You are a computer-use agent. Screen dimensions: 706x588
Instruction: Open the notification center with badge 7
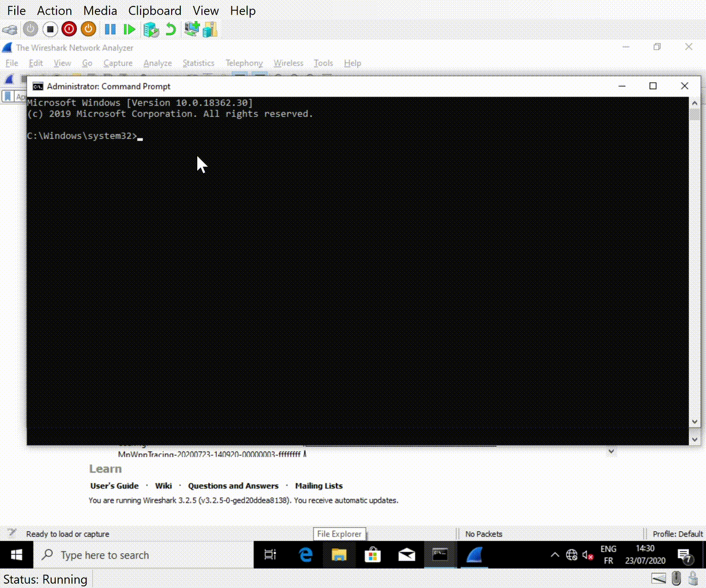685,555
